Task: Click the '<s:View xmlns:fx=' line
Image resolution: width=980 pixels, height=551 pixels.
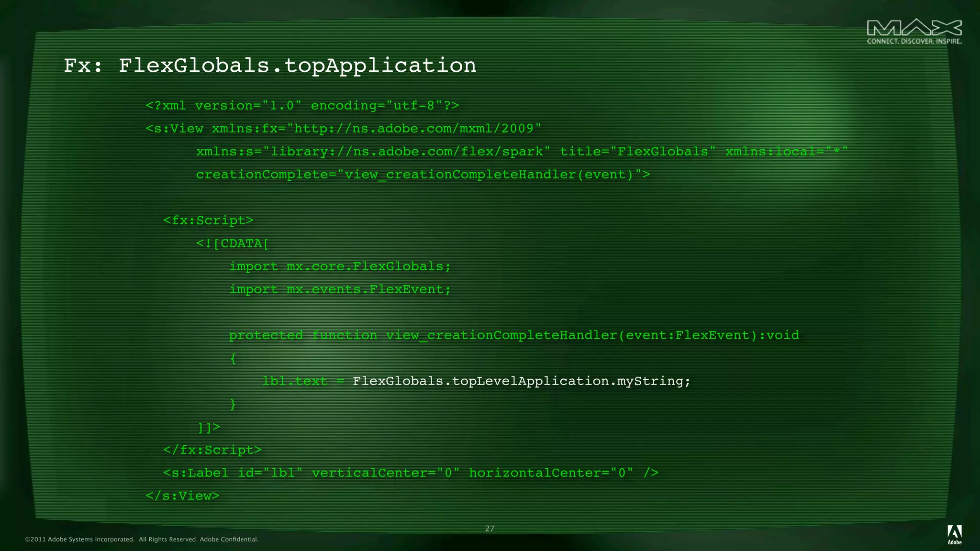Action: point(344,129)
